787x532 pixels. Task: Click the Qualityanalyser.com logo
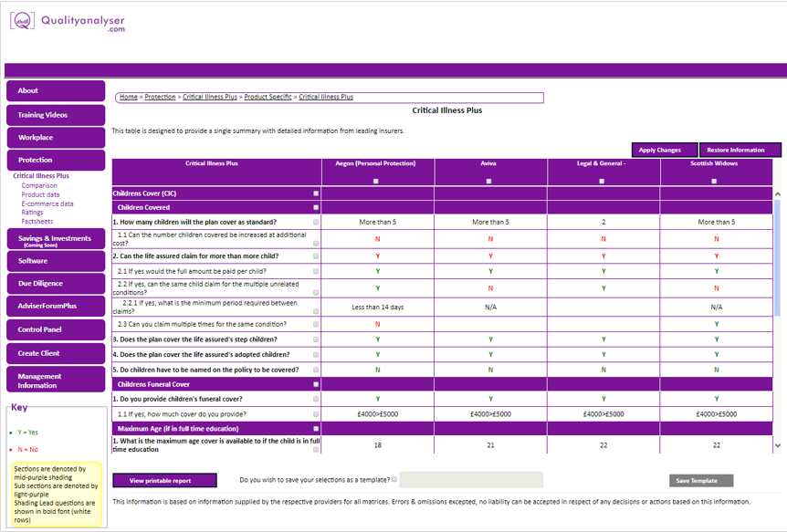tap(68, 22)
